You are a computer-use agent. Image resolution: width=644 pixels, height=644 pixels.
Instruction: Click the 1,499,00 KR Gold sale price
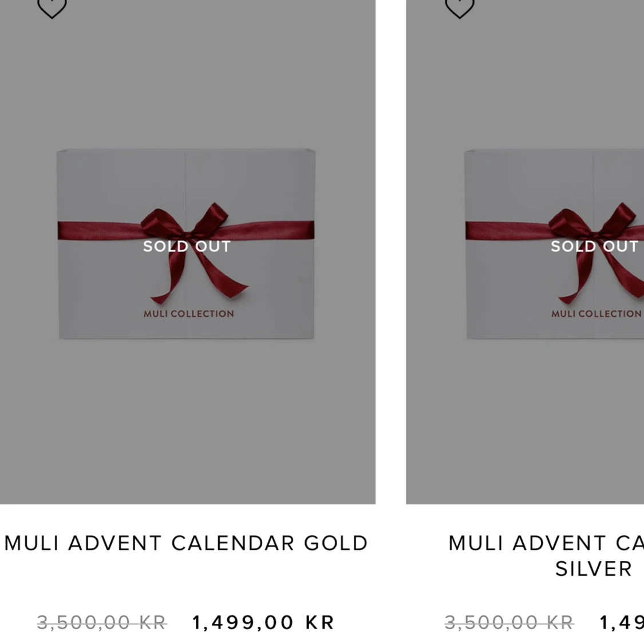coord(263,623)
